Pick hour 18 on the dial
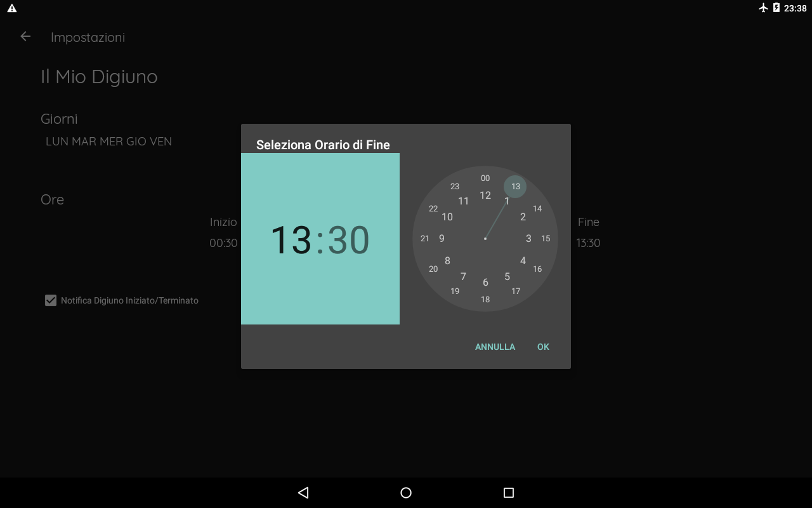 pyautogui.click(x=485, y=300)
